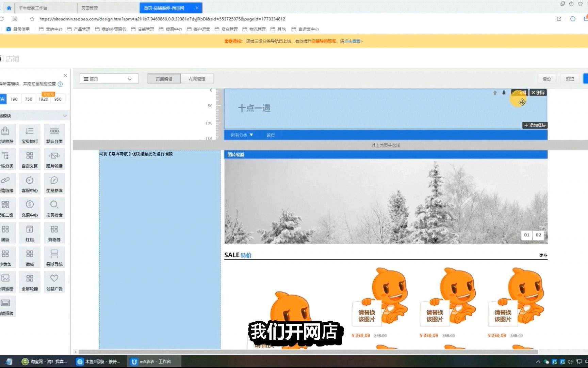Go to carousel slide 02

(x=538, y=235)
